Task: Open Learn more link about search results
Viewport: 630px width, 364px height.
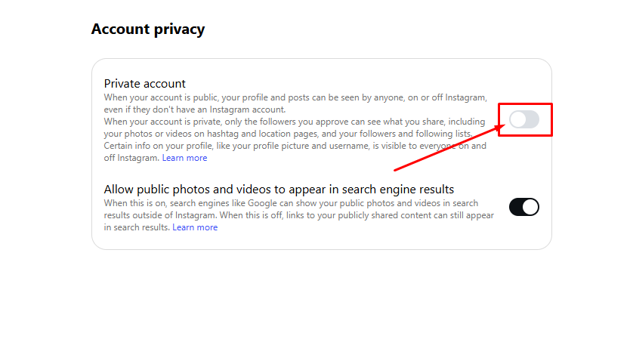Action: coord(195,227)
